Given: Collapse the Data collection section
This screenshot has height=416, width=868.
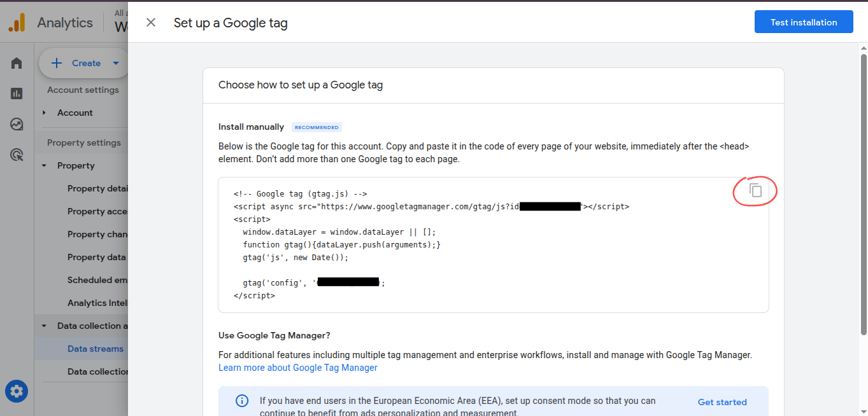Looking at the screenshot, I should pos(44,326).
